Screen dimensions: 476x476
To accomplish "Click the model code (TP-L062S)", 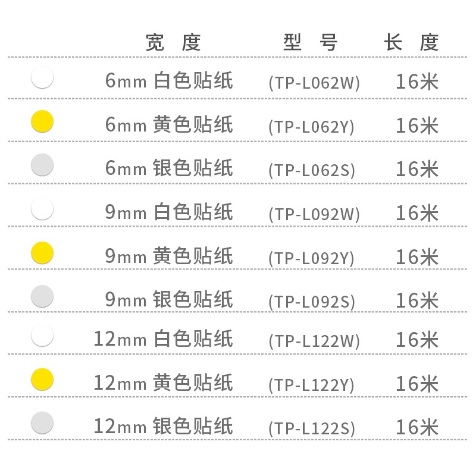I will [311, 171].
